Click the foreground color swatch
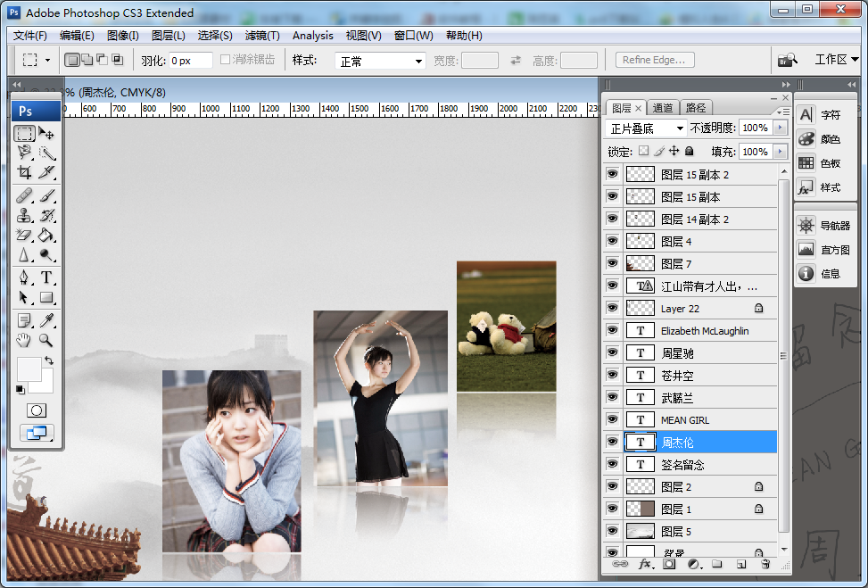 29,369
